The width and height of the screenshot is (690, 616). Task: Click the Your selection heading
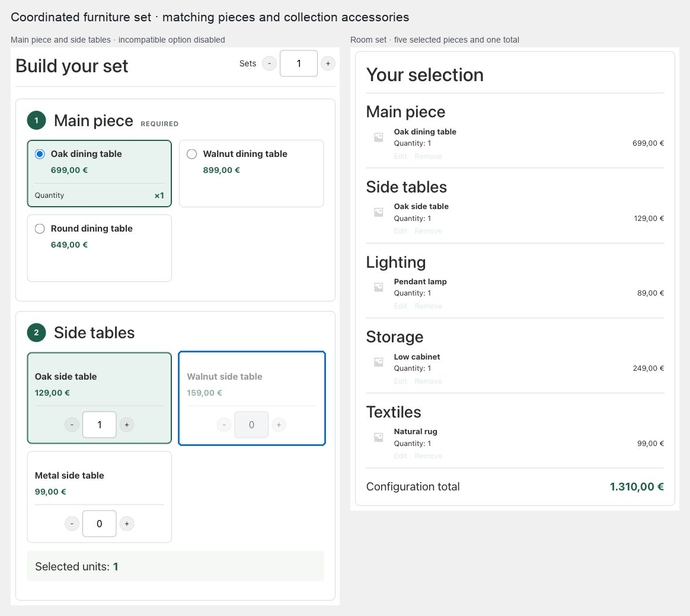pyautogui.click(x=424, y=75)
